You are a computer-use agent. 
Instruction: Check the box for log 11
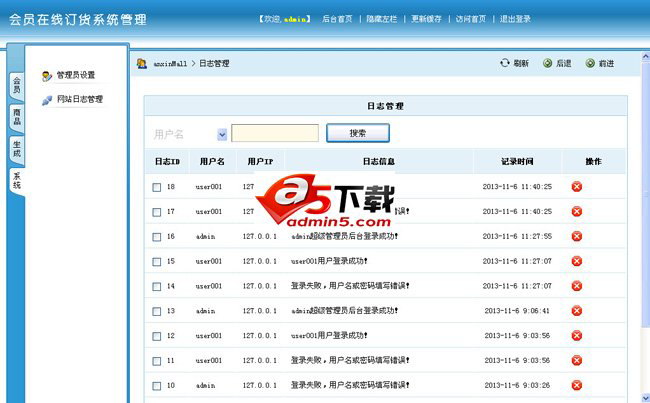(x=157, y=361)
